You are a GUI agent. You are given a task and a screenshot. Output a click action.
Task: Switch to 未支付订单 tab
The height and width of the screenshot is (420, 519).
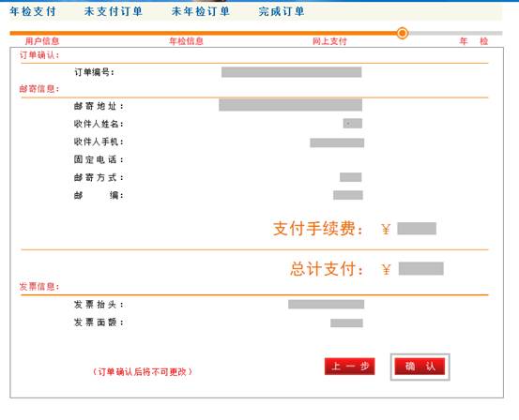[114, 11]
